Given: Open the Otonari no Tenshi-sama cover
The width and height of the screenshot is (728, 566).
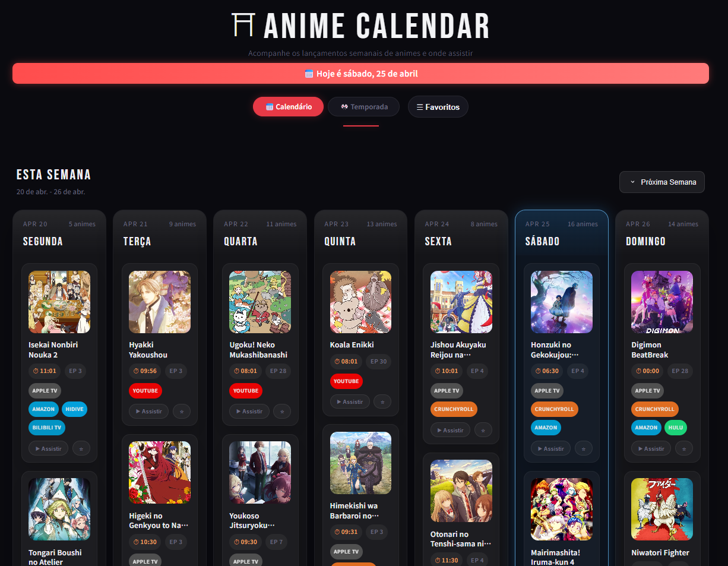Looking at the screenshot, I should click(x=461, y=491).
